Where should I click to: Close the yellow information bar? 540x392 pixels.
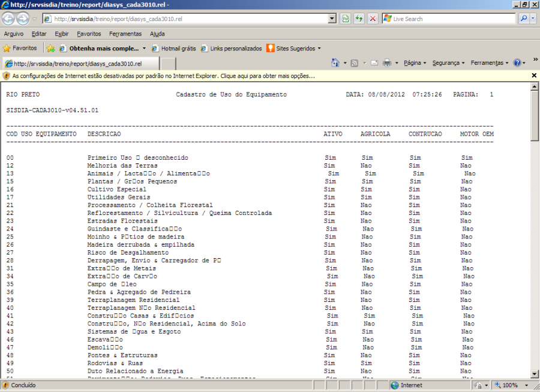pyautogui.click(x=534, y=76)
